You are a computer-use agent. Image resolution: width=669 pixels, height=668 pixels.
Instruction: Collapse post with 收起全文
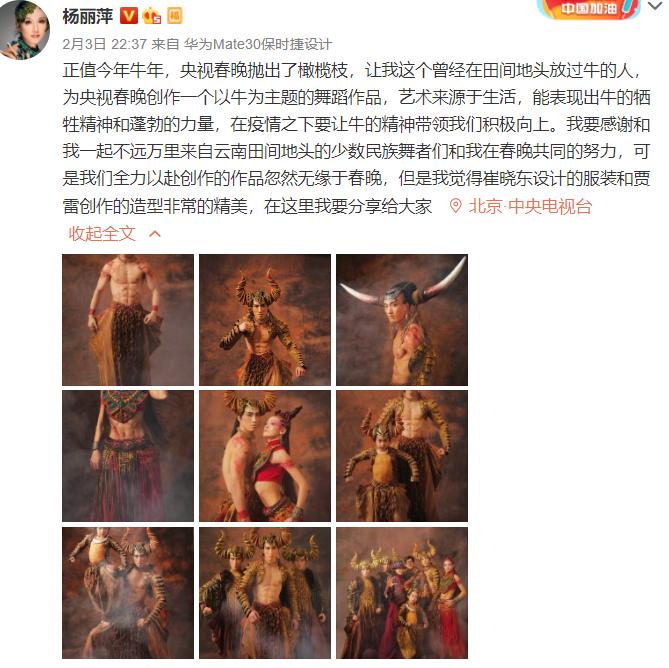[x=102, y=233]
